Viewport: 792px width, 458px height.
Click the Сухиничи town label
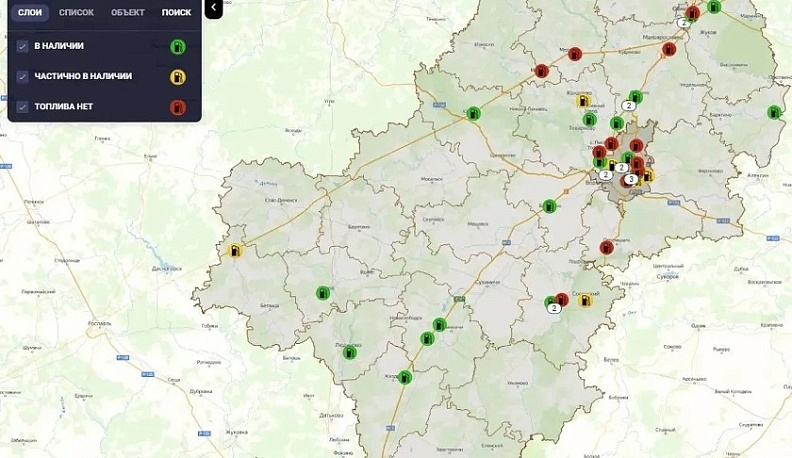click(x=488, y=282)
